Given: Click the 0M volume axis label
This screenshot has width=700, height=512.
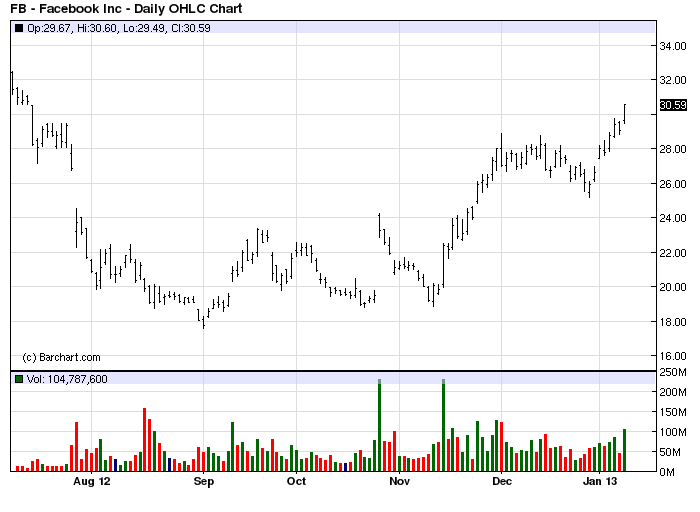Looking at the screenshot, I should pyautogui.click(x=667, y=472).
